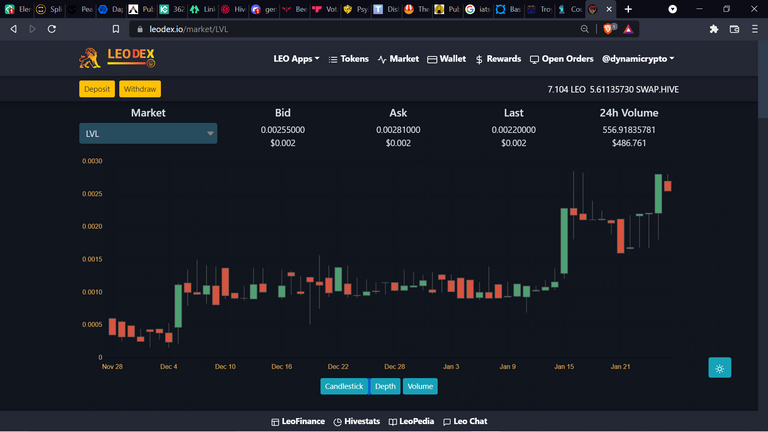The image size is (768, 432).
Task: Click the 24h Volume value 556.91835781
Action: coord(629,130)
